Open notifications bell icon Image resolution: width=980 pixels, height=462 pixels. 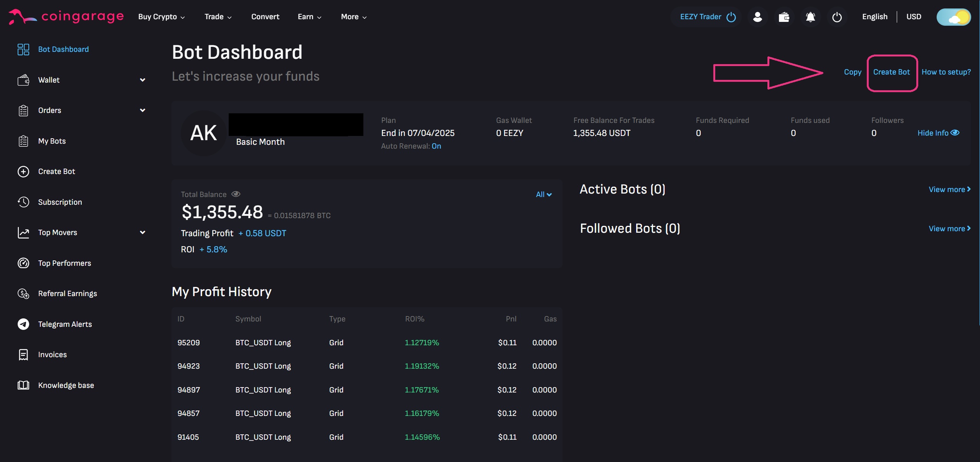(810, 17)
